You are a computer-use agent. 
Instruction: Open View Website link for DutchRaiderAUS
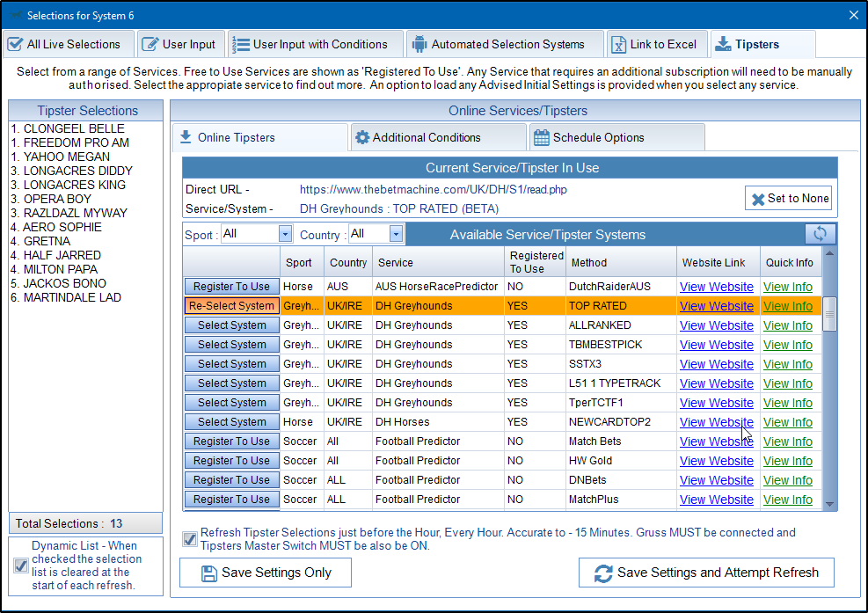coord(716,287)
